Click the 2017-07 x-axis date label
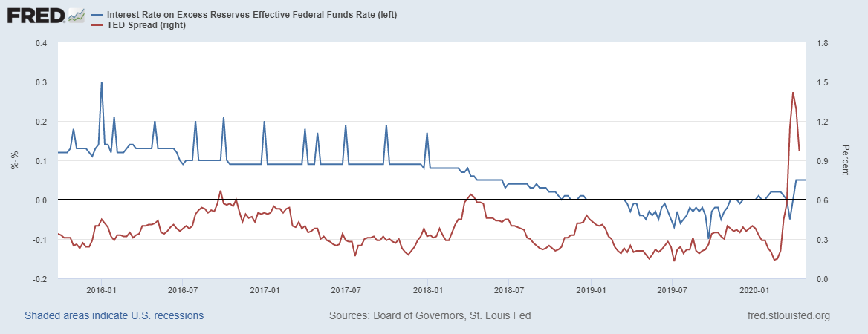This screenshot has height=334, width=868. (x=346, y=289)
